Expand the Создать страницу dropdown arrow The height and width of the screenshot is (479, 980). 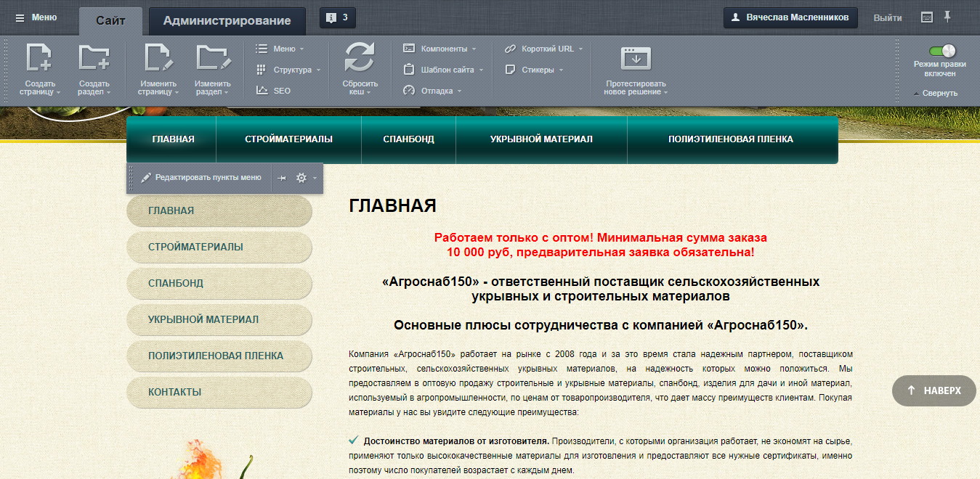(x=58, y=93)
